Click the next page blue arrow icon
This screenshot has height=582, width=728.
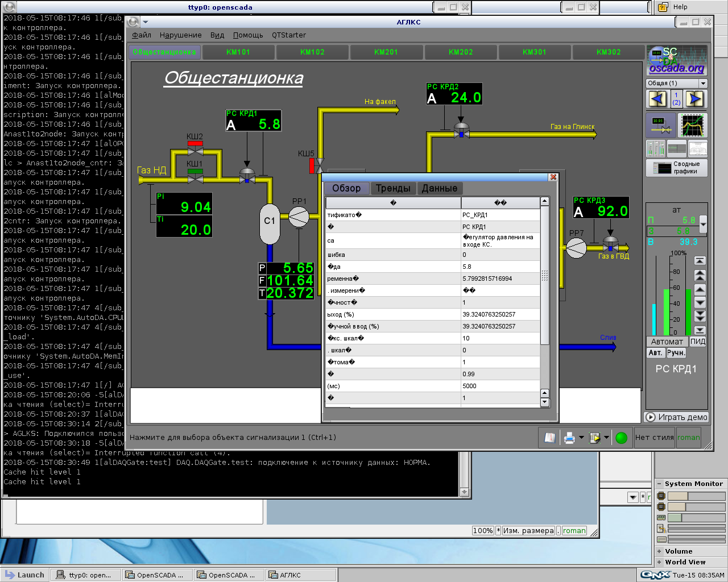[694, 99]
